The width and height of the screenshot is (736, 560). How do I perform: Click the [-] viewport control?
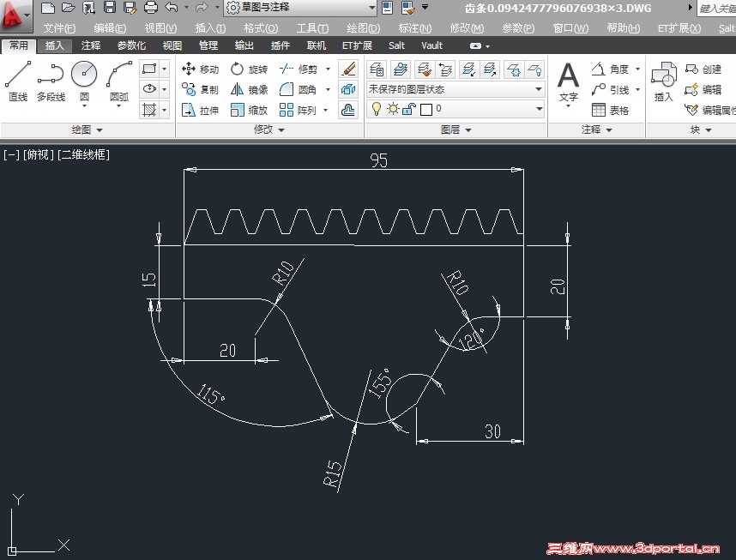[x=11, y=154]
